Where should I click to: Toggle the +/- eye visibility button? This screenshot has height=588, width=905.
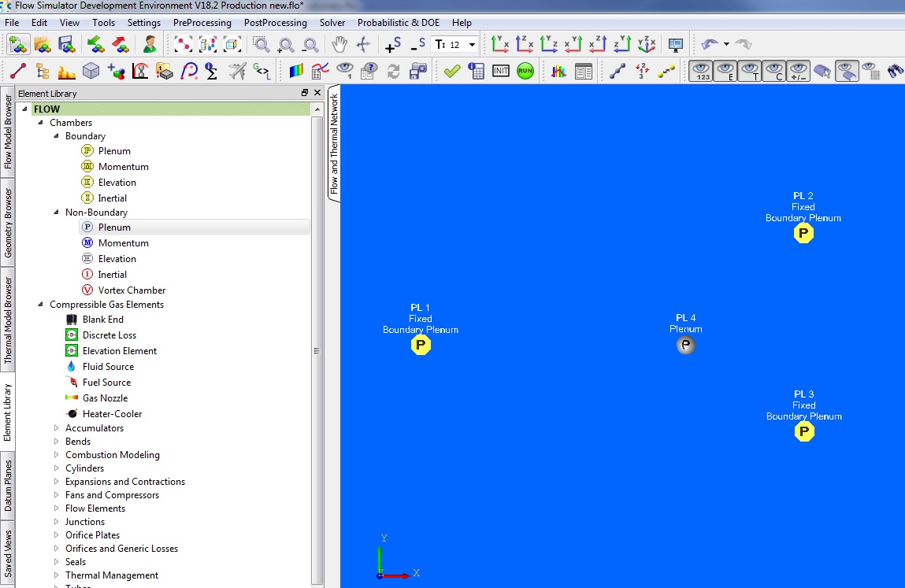799,71
